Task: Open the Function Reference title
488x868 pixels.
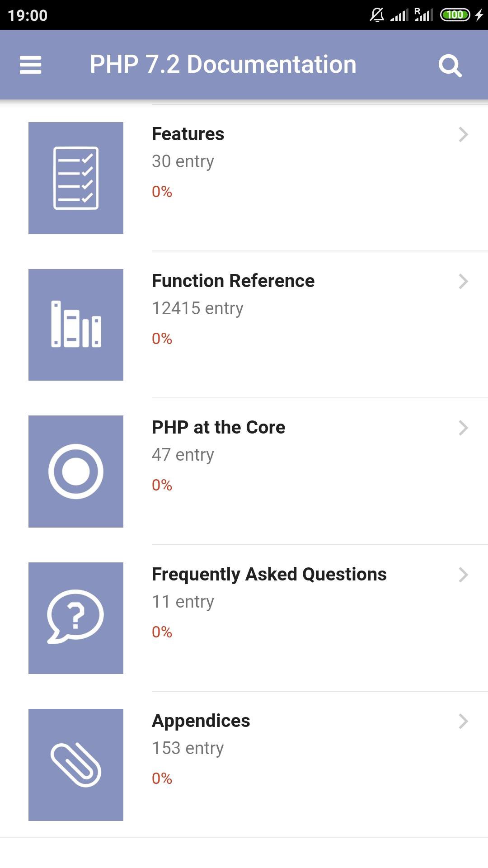Action: tap(233, 281)
